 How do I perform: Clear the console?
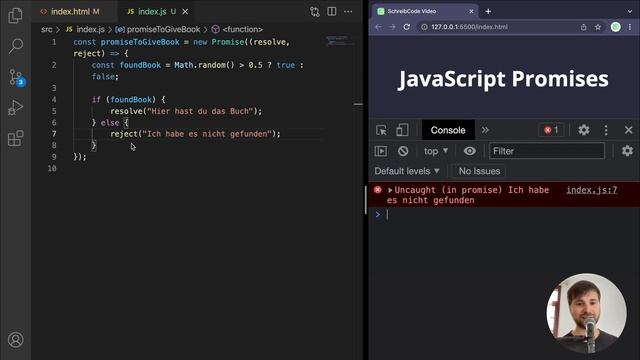coord(403,151)
